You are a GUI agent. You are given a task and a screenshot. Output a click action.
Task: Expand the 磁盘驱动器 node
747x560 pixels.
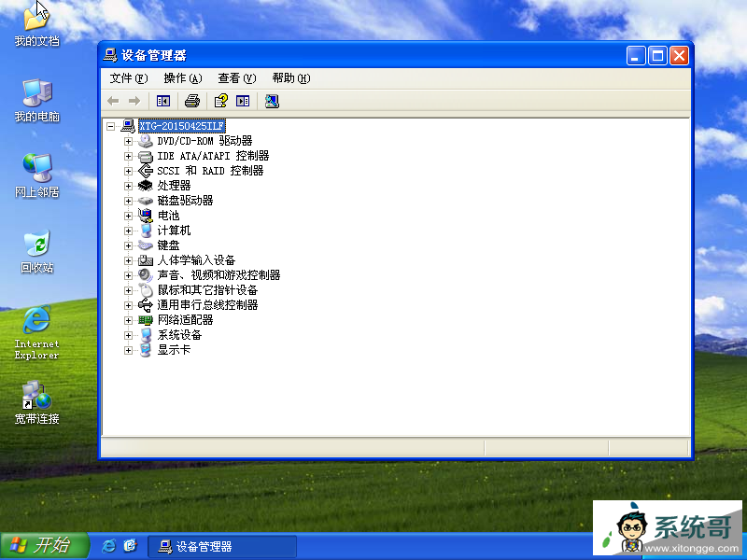(x=128, y=201)
